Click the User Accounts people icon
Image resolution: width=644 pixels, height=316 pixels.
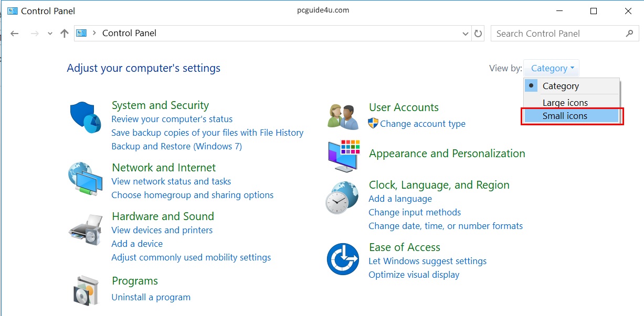tap(343, 116)
